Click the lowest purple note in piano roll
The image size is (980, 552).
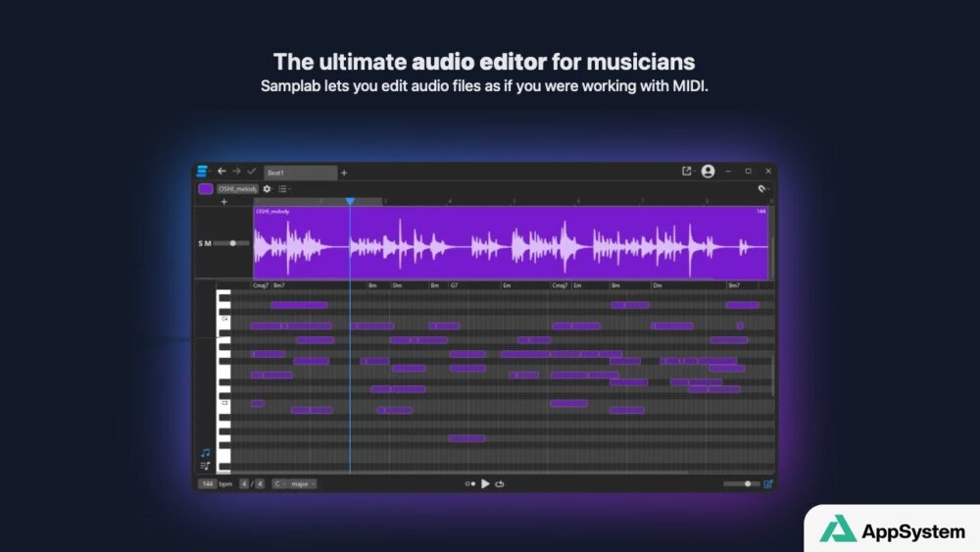(x=466, y=438)
